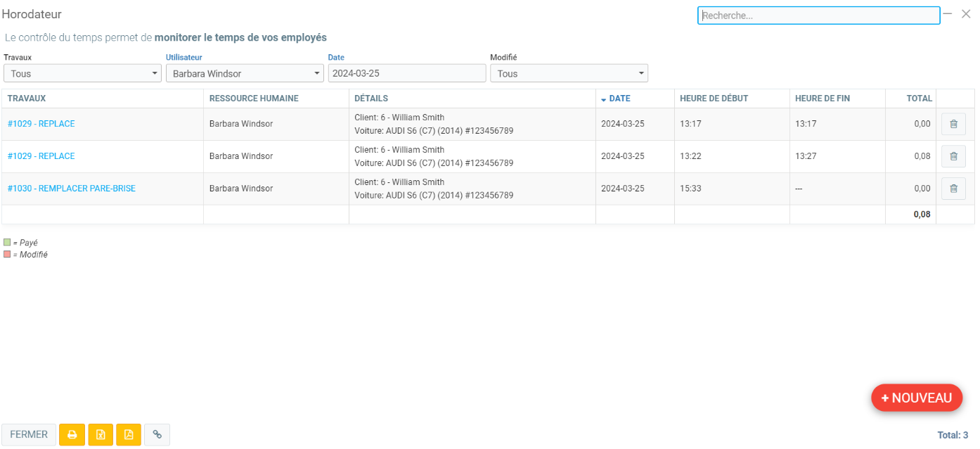Click the Date field showing 2024-03-25

pyautogui.click(x=406, y=73)
